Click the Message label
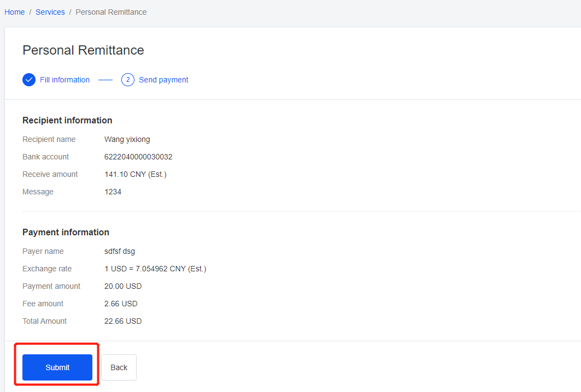 (x=38, y=192)
